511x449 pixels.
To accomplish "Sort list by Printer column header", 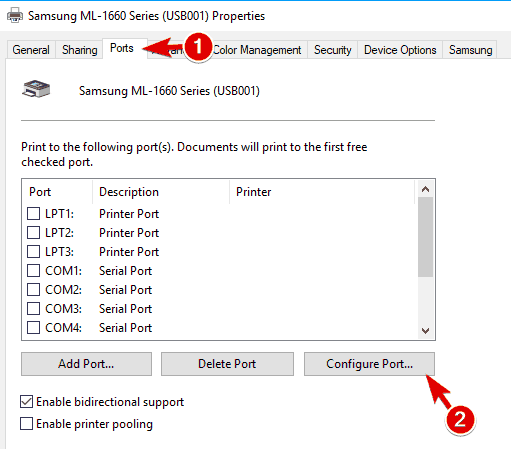I will coord(322,192).
